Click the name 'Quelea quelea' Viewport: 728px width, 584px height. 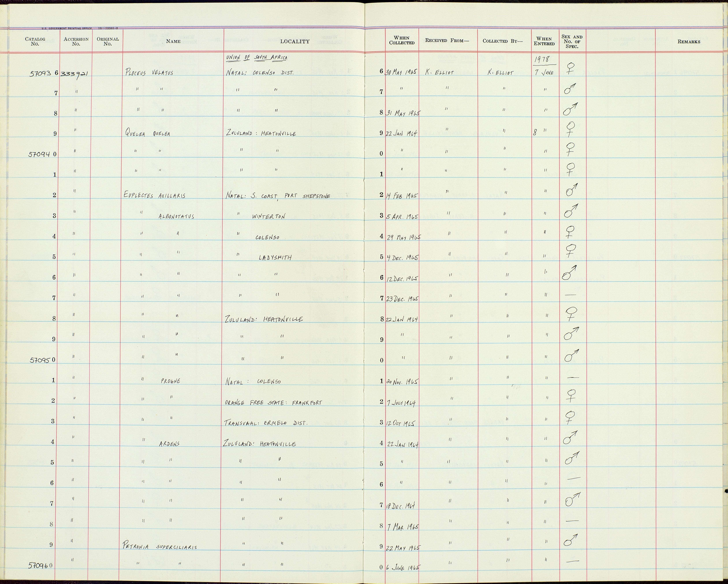(147, 133)
